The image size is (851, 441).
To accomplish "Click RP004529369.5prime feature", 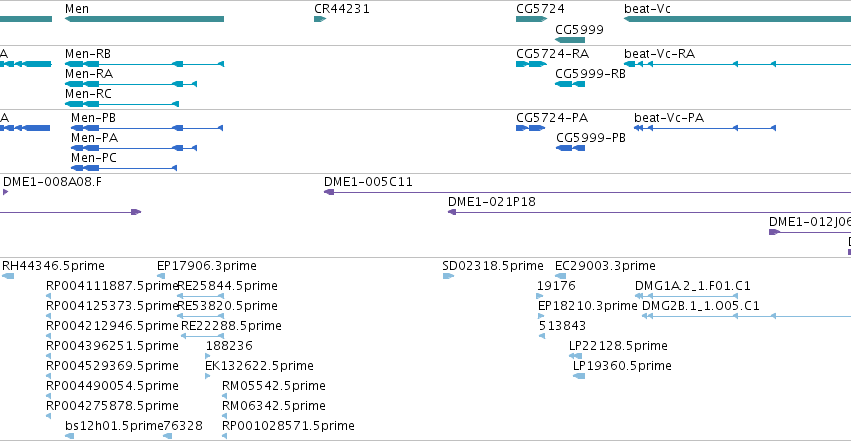I will click(48, 376).
